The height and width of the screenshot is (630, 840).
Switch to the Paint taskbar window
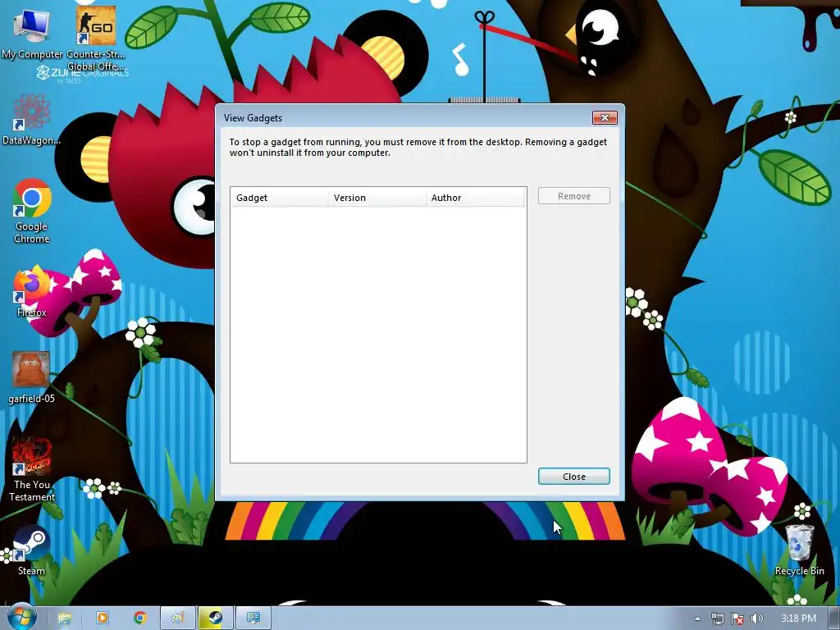click(x=178, y=619)
